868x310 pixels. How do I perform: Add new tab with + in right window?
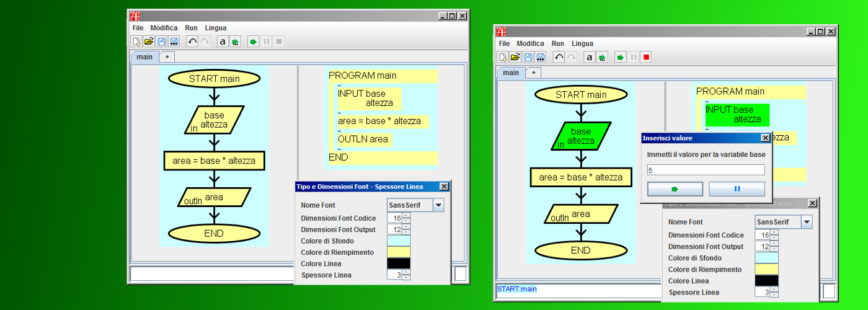point(533,73)
